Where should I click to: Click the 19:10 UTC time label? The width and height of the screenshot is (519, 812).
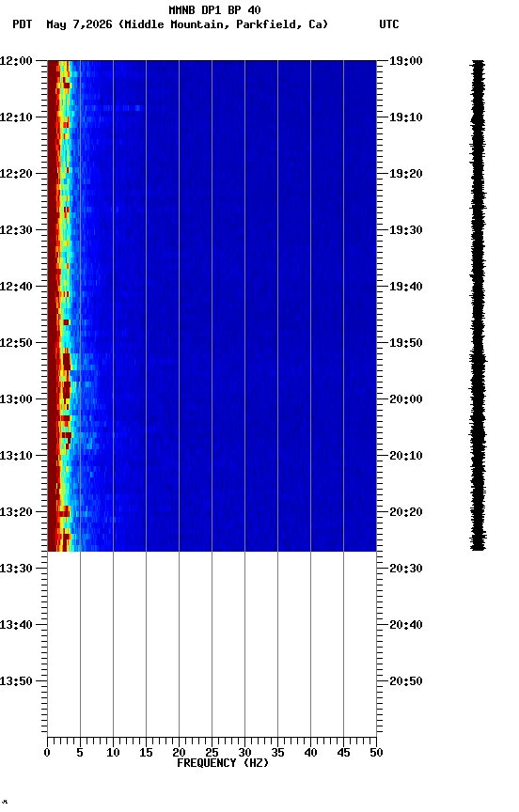click(406, 117)
